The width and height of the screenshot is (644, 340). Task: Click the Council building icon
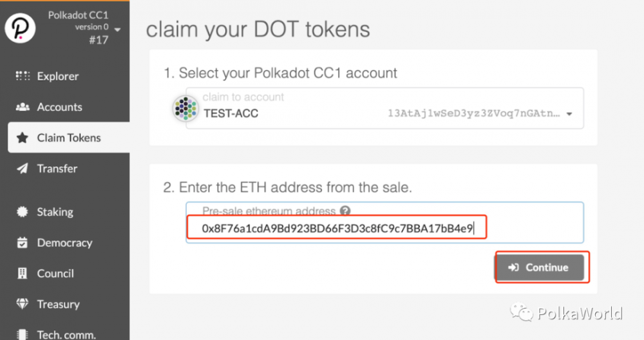[x=23, y=274]
